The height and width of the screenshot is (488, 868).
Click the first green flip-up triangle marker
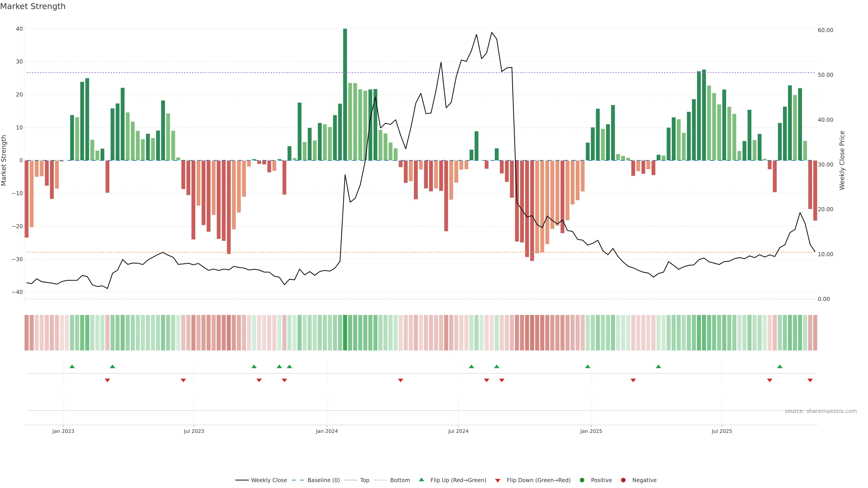pos(72,366)
